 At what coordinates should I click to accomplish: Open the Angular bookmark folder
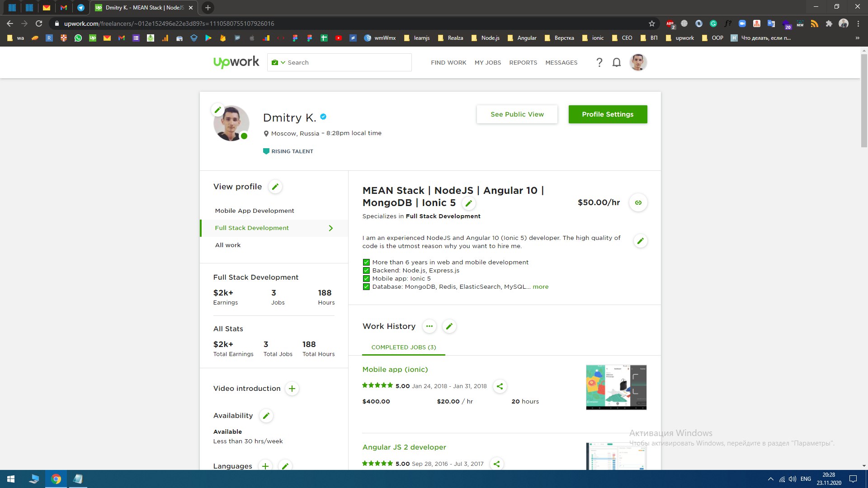tap(522, 38)
